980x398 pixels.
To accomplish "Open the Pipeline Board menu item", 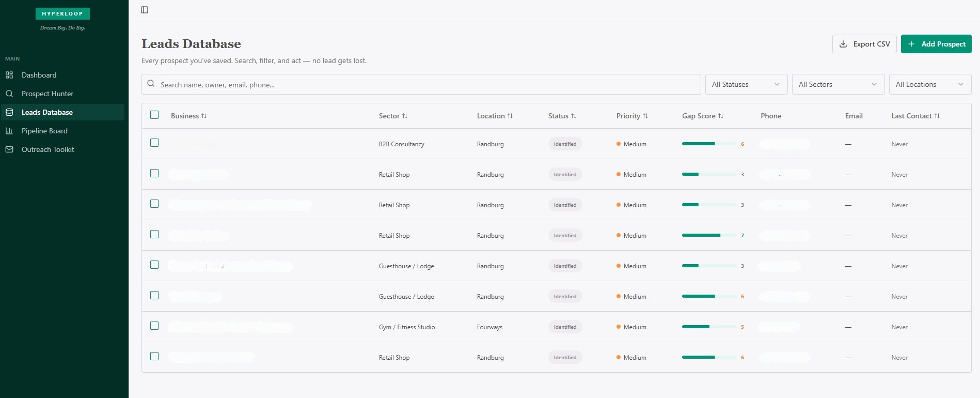I will (44, 131).
